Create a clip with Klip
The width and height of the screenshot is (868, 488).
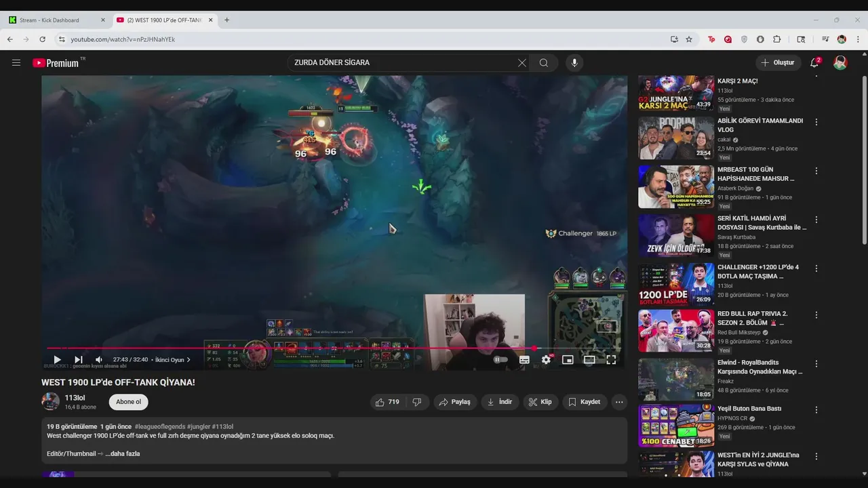(x=540, y=402)
